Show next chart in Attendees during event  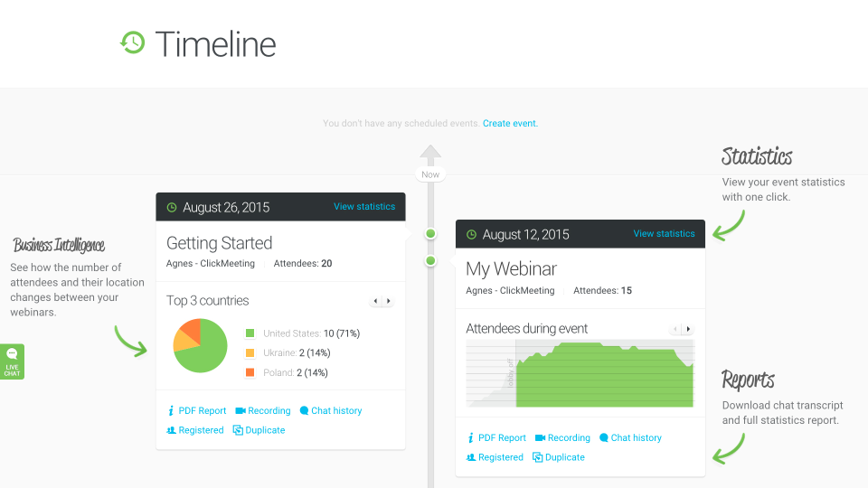click(x=688, y=329)
